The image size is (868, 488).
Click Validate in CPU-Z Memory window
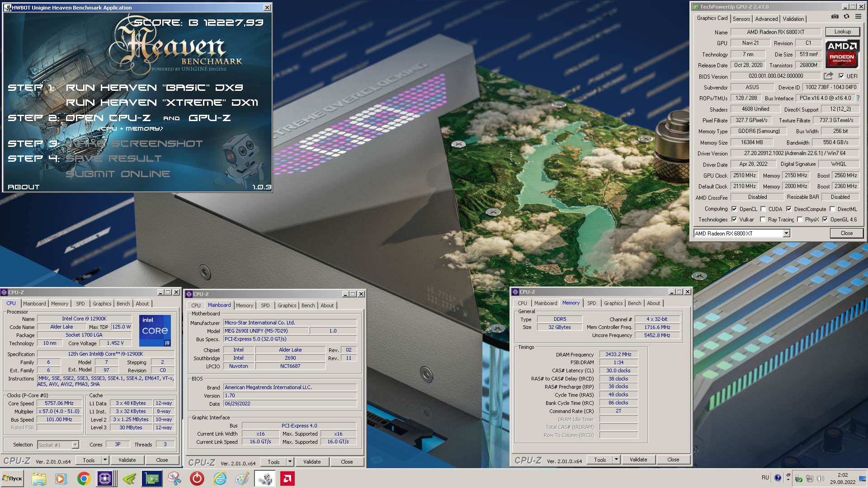click(x=638, y=460)
